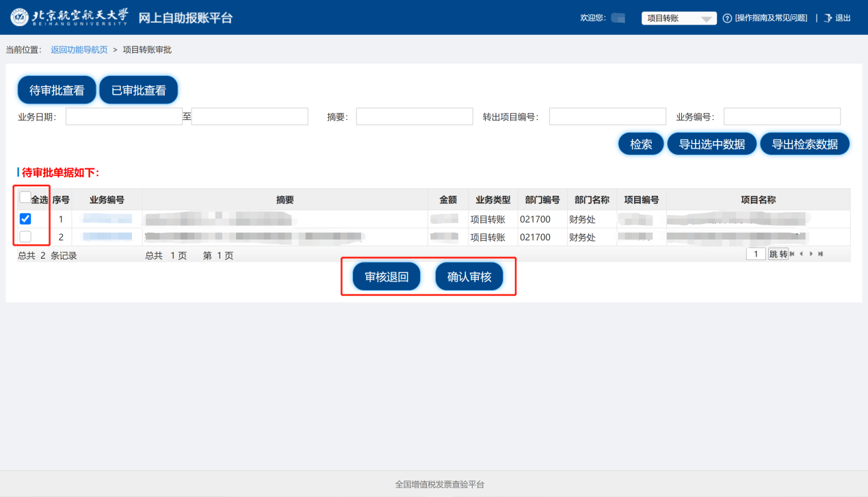Click the help question mark icon
This screenshot has width=868, height=497.
click(727, 18)
